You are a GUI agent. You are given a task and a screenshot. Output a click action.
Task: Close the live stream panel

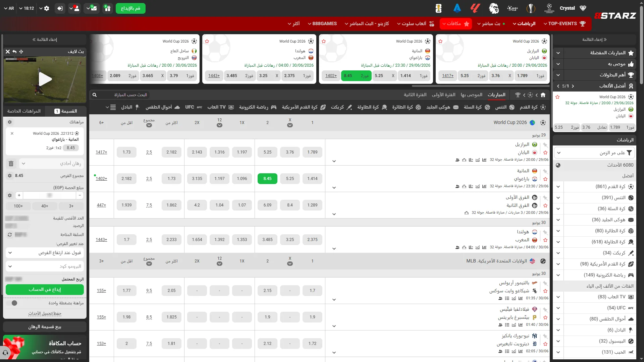[8, 52]
